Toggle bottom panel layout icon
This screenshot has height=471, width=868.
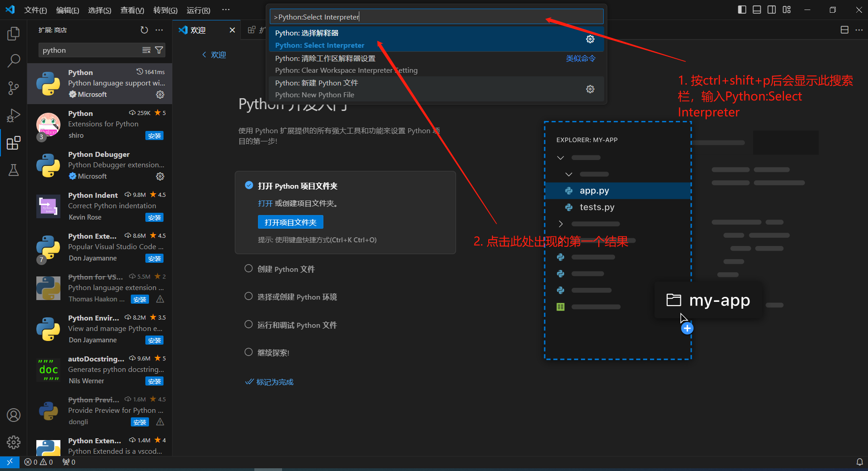757,10
